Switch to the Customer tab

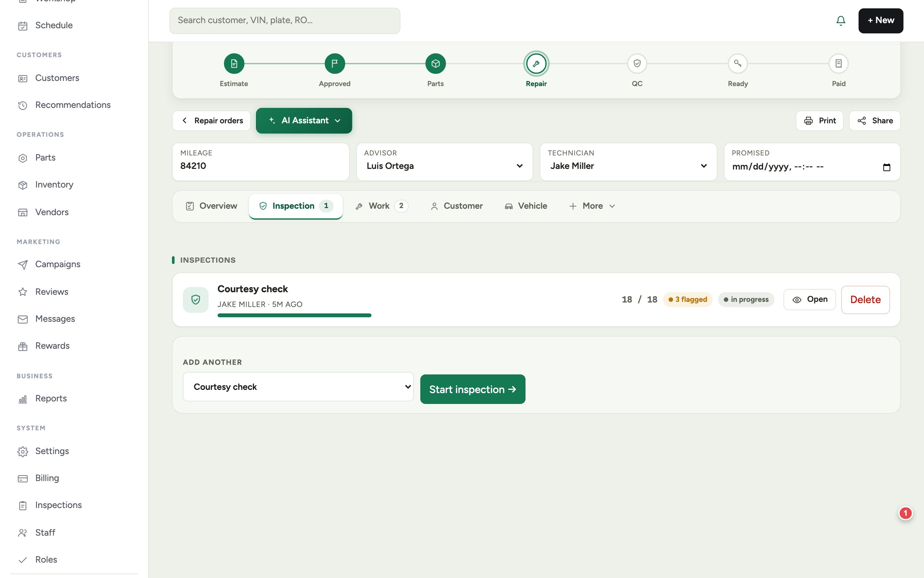coord(457,206)
